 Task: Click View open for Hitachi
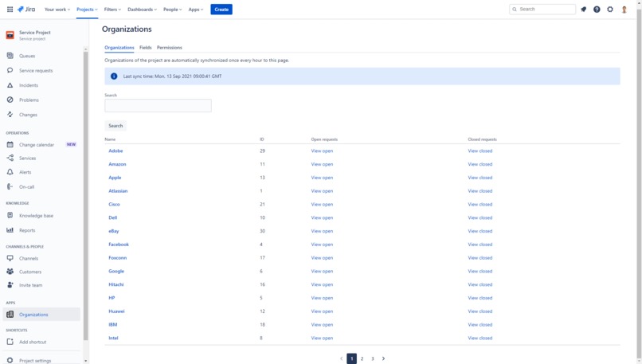(x=322, y=284)
